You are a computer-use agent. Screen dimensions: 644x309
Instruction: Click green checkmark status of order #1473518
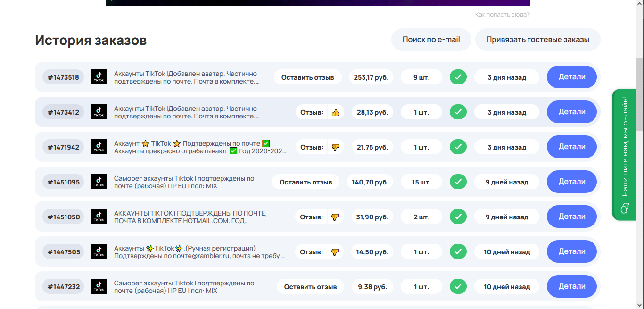tap(458, 77)
